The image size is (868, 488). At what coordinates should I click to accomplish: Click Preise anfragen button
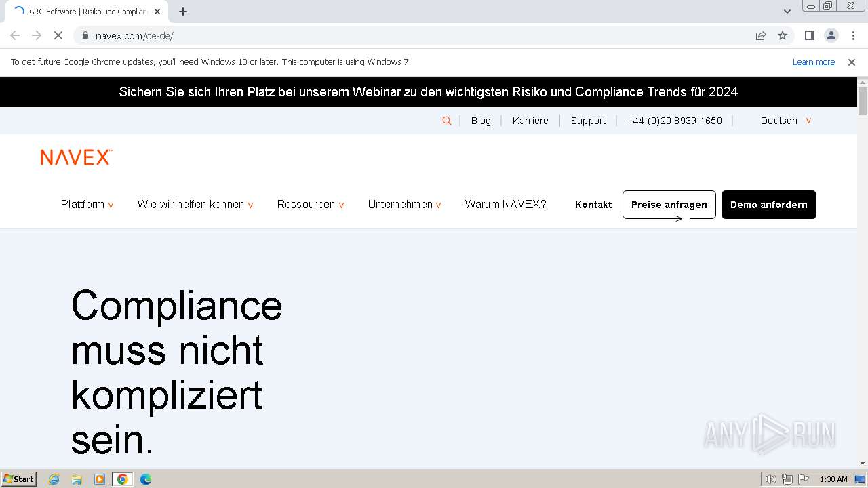[669, 205]
